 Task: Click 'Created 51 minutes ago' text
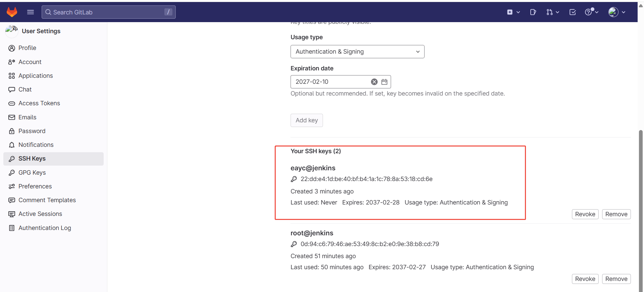point(323,256)
